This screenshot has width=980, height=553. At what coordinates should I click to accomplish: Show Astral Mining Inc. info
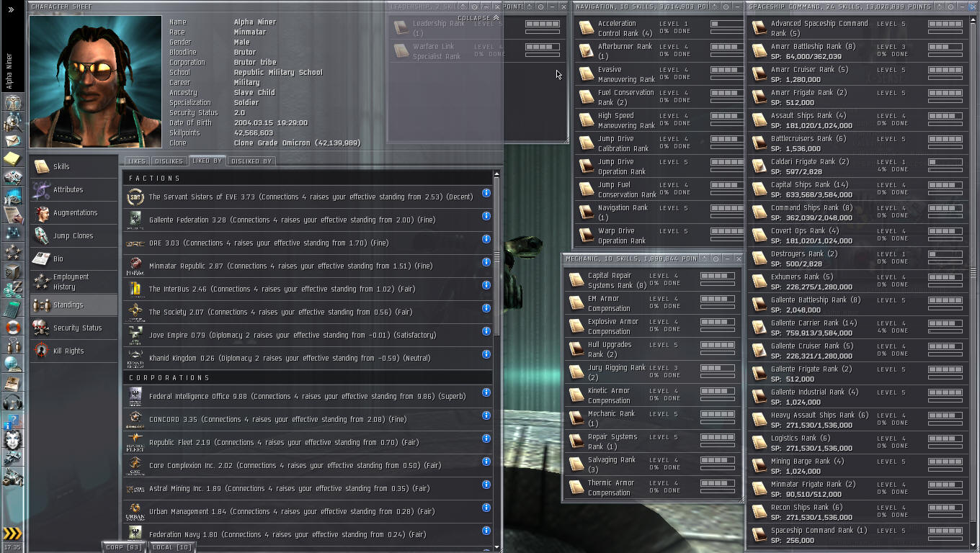coord(486,485)
